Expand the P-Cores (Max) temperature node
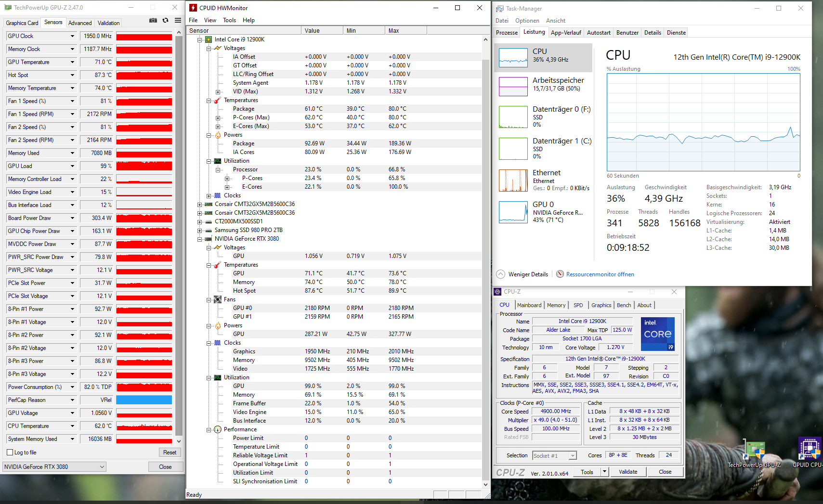823x504 pixels. click(x=218, y=117)
